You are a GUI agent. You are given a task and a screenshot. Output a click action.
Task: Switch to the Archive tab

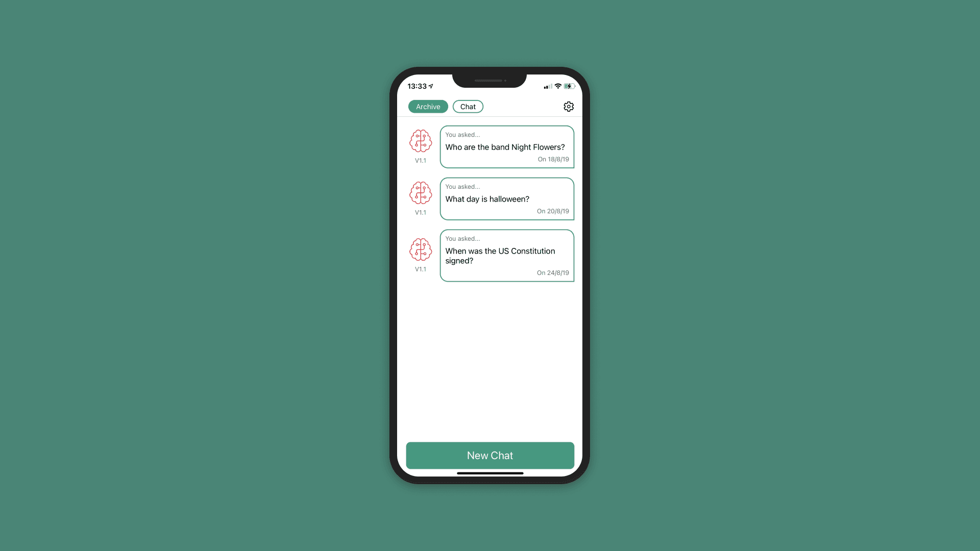click(428, 106)
